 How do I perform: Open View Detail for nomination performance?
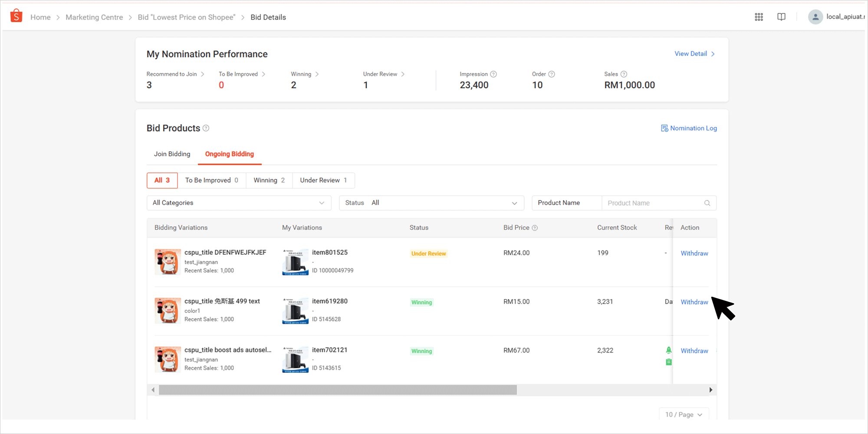[691, 53]
